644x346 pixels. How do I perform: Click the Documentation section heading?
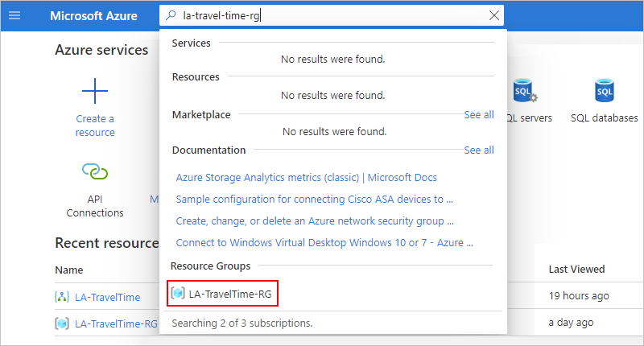[x=208, y=150]
